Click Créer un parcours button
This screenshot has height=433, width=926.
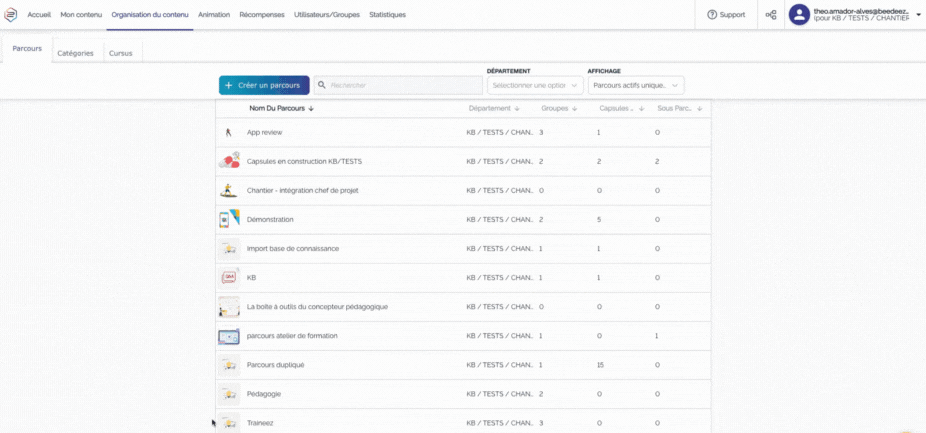pyautogui.click(x=264, y=86)
